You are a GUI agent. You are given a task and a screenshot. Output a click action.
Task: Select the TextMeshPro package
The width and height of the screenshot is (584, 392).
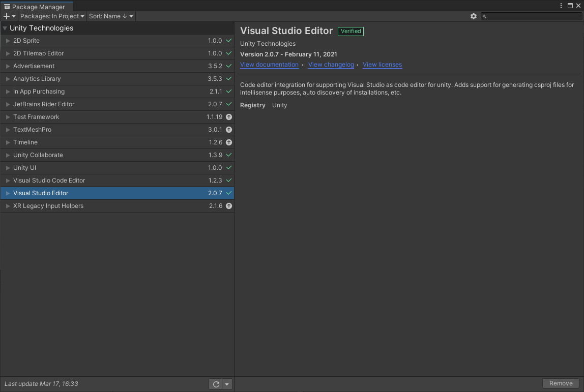tap(117, 130)
